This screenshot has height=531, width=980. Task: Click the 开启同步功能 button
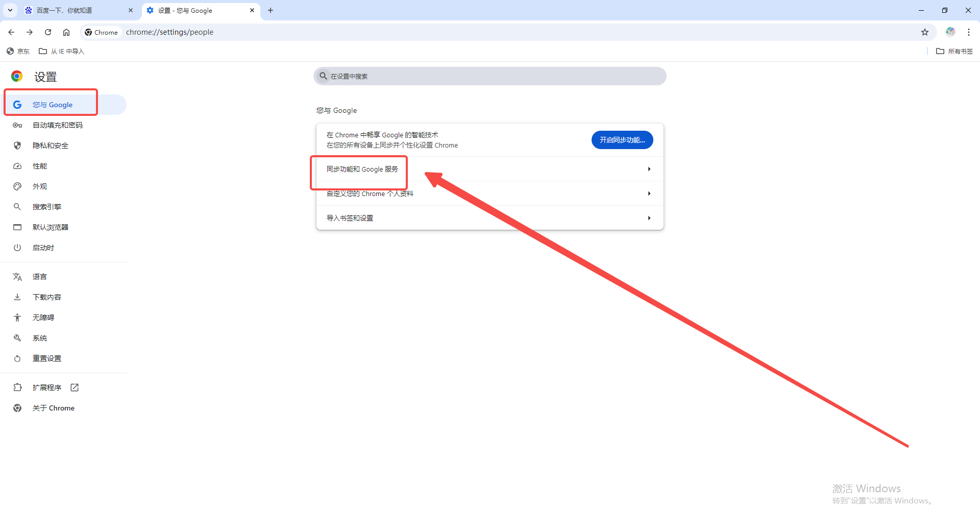[622, 140]
